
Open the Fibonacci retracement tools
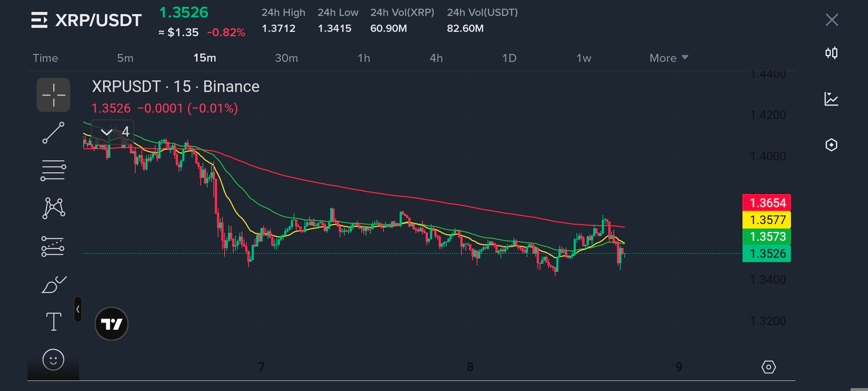pyautogui.click(x=53, y=171)
